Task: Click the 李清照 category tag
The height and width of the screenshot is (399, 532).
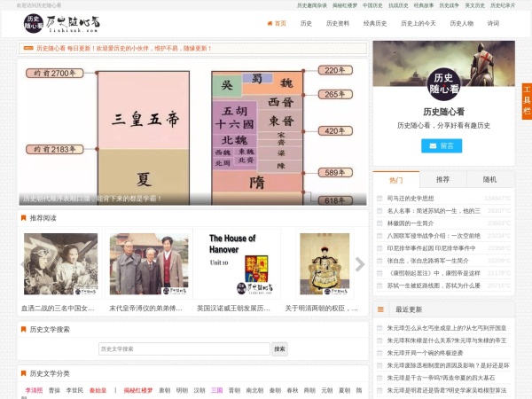Action: (34, 390)
